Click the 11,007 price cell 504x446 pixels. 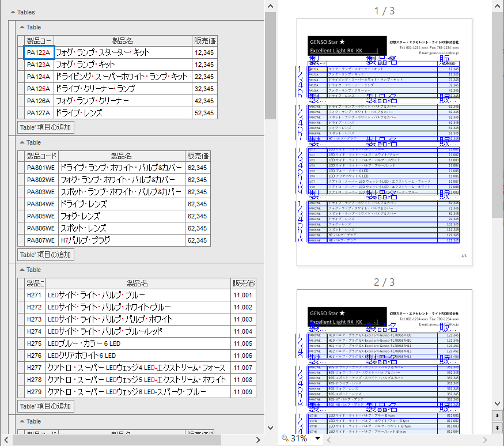coord(243,368)
